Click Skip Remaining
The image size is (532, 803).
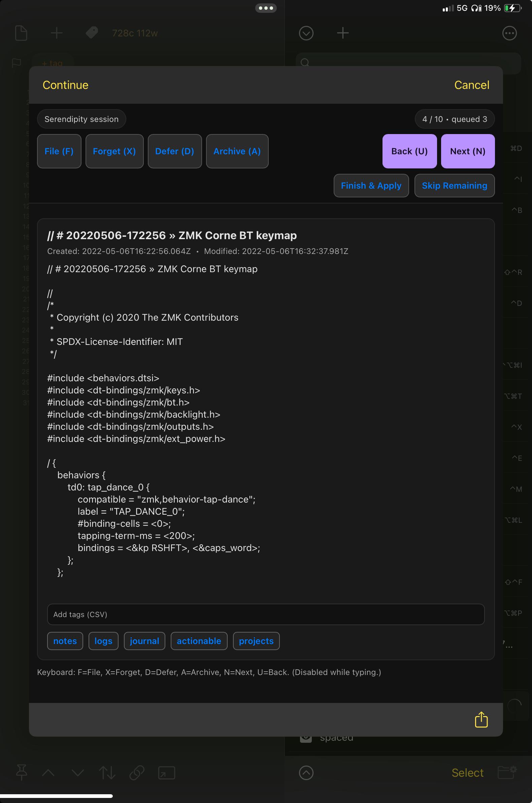pos(454,186)
